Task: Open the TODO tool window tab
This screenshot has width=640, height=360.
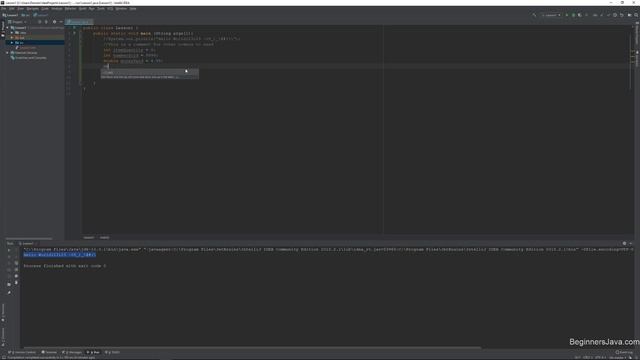Action: pos(112,352)
